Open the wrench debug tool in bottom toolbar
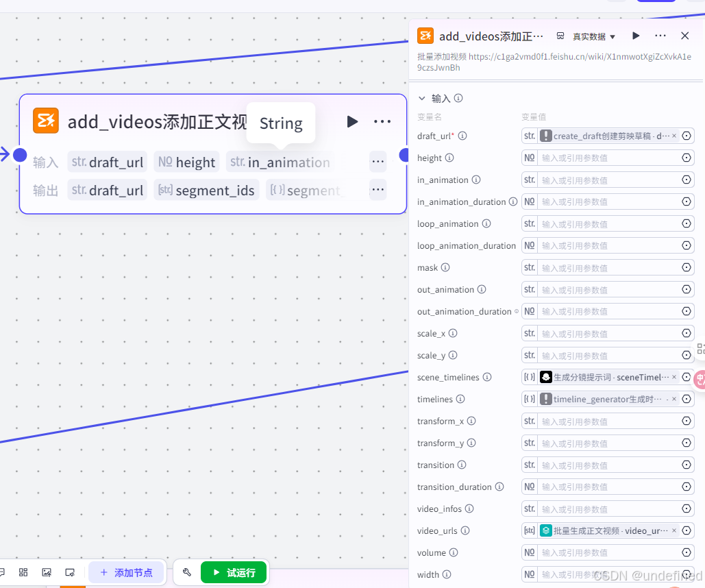Screen dimensions: 705x588 186,572
